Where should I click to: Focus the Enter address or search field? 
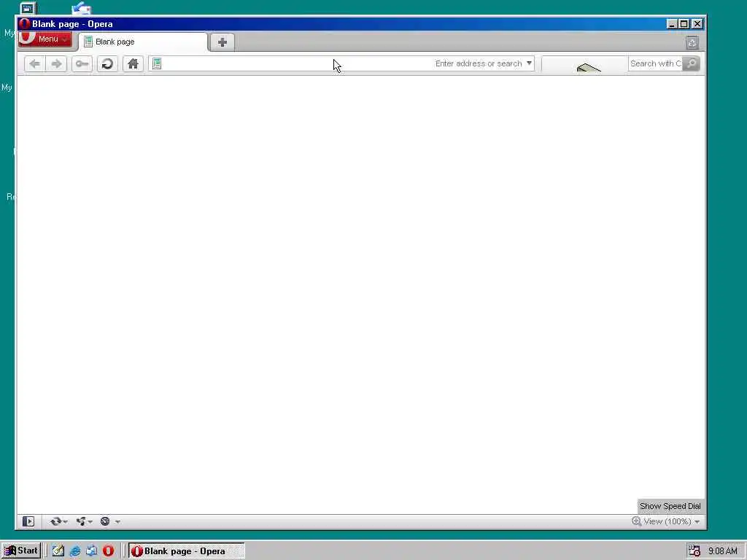click(x=341, y=63)
